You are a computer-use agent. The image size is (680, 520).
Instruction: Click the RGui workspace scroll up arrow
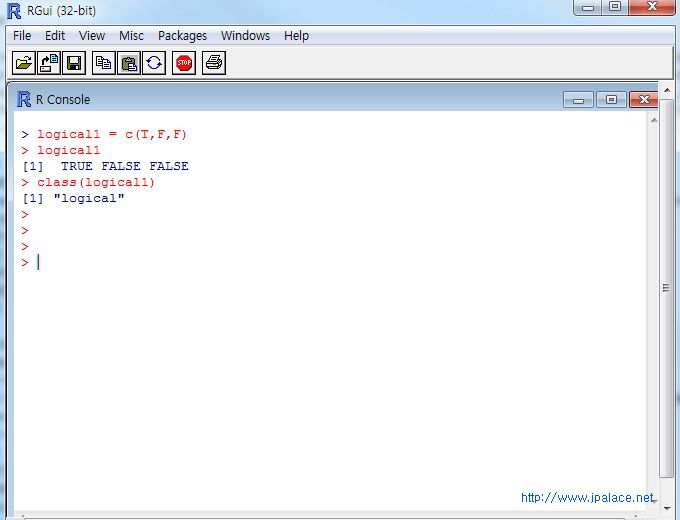point(667,90)
